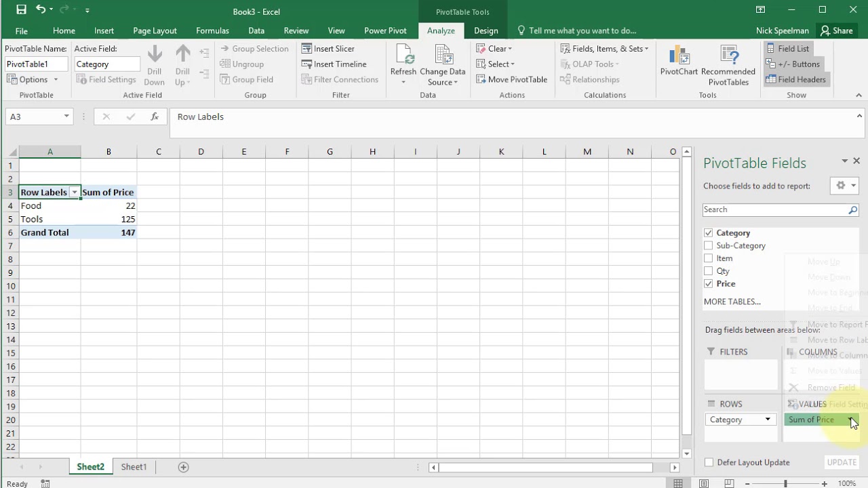
Task: Switch to the Insert tab
Action: [104, 30]
